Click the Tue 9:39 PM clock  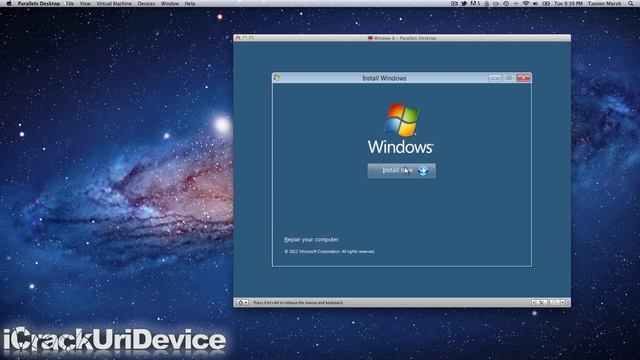coord(568,3)
